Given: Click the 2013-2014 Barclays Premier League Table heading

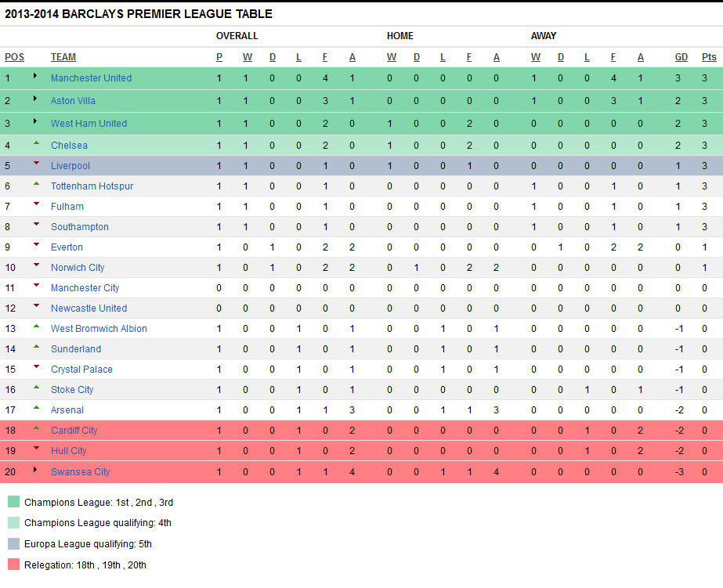Looking at the screenshot, I should coord(139,14).
